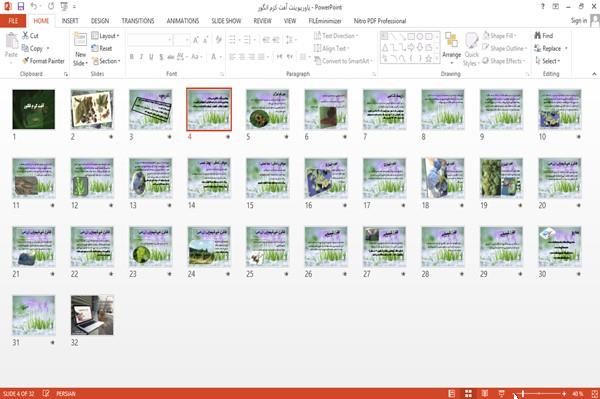Click the New Slide icon
600x399 pixels.
coord(80,40)
